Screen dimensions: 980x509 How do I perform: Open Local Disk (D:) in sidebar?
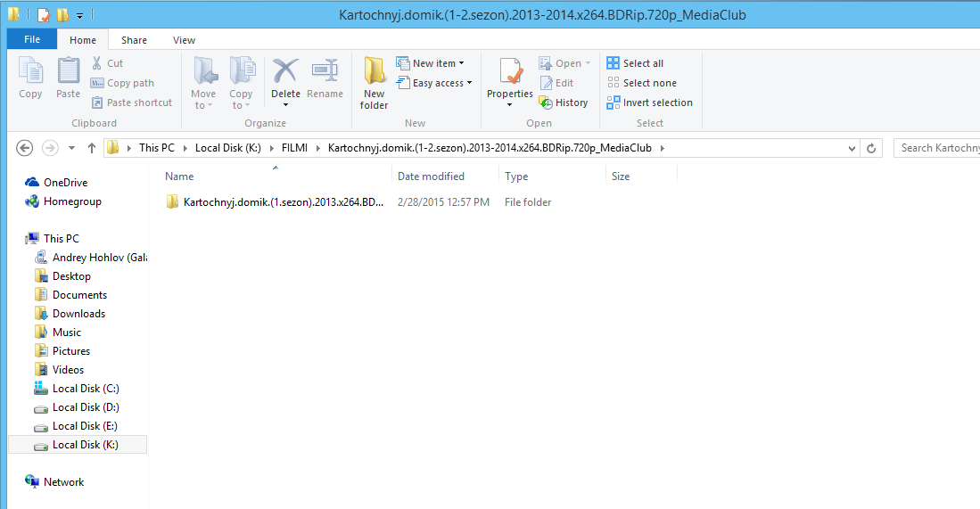pyautogui.click(x=77, y=407)
